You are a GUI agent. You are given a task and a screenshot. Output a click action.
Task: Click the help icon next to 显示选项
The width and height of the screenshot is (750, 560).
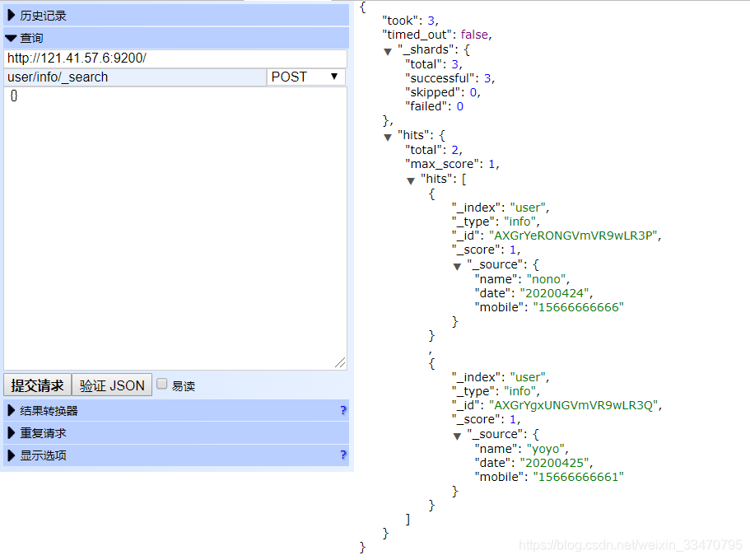pyautogui.click(x=343, y=455)
